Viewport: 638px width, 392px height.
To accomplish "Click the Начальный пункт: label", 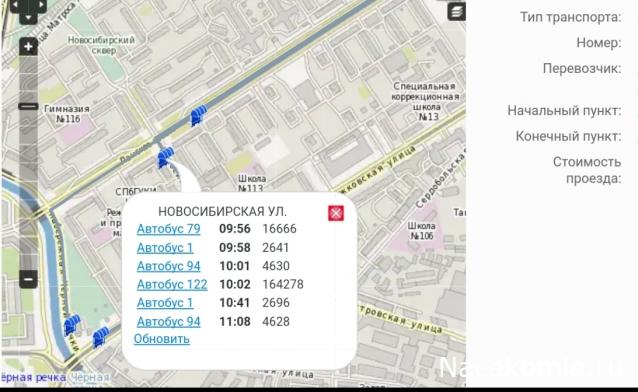I will click(564, 111).
